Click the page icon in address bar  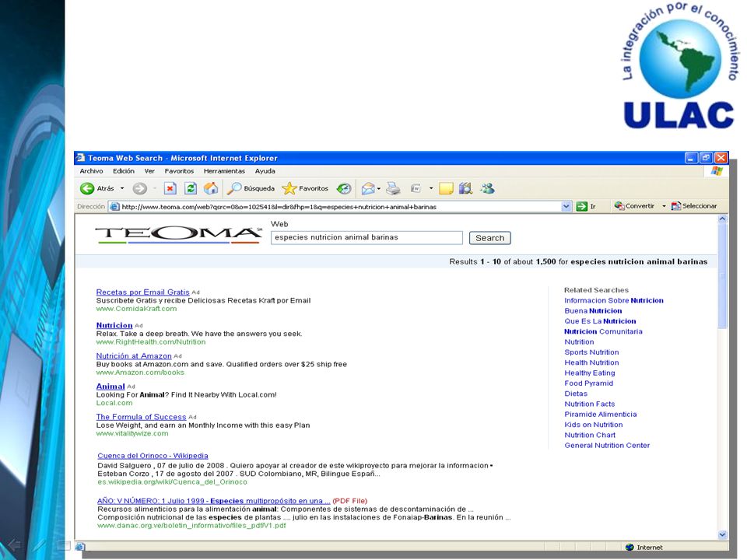(x=114, y=206)
